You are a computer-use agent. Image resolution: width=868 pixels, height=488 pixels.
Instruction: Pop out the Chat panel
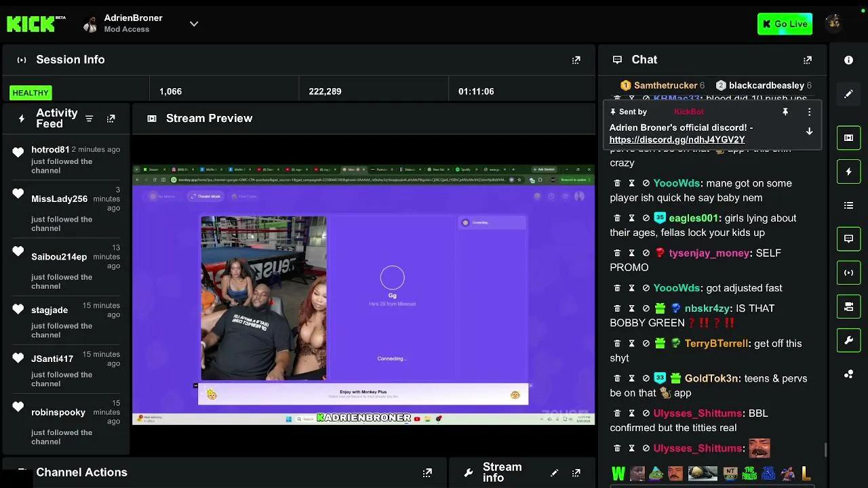pyautogui.click(x=807, y=60)
